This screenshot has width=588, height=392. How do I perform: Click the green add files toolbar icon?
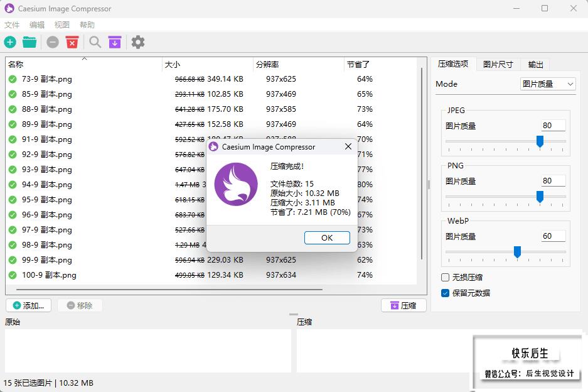pyautogui.click(x=10, y=42)
